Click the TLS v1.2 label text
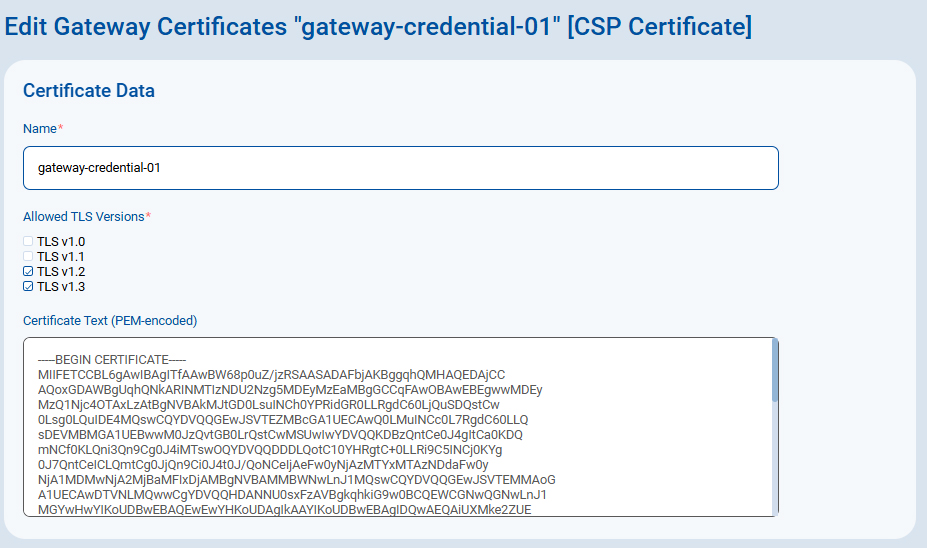 tap(61, 272)
